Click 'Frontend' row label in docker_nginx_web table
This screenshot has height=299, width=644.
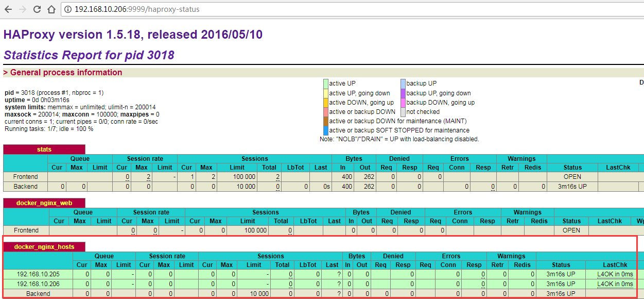point(26,230)
